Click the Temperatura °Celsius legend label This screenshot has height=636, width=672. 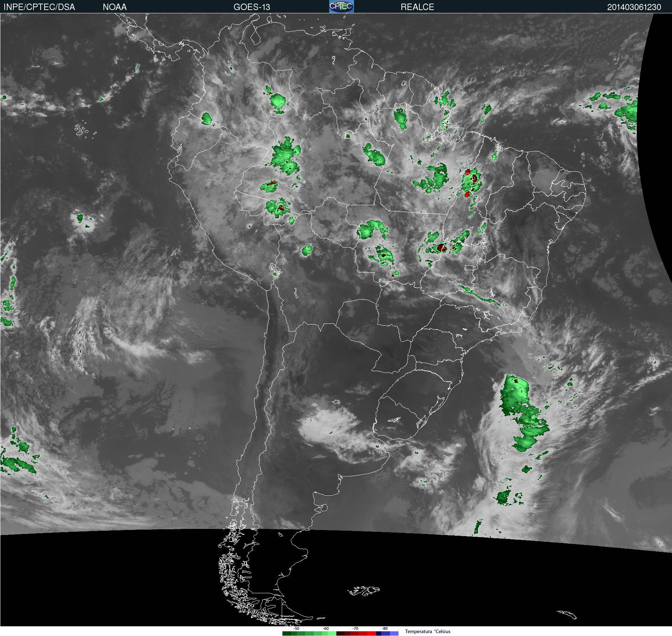pyautogui.click(x=428, y=631)
